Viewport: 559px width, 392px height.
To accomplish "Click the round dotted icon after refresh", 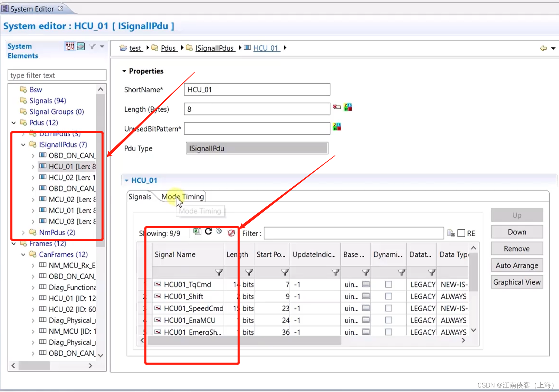I will (219, 231).
